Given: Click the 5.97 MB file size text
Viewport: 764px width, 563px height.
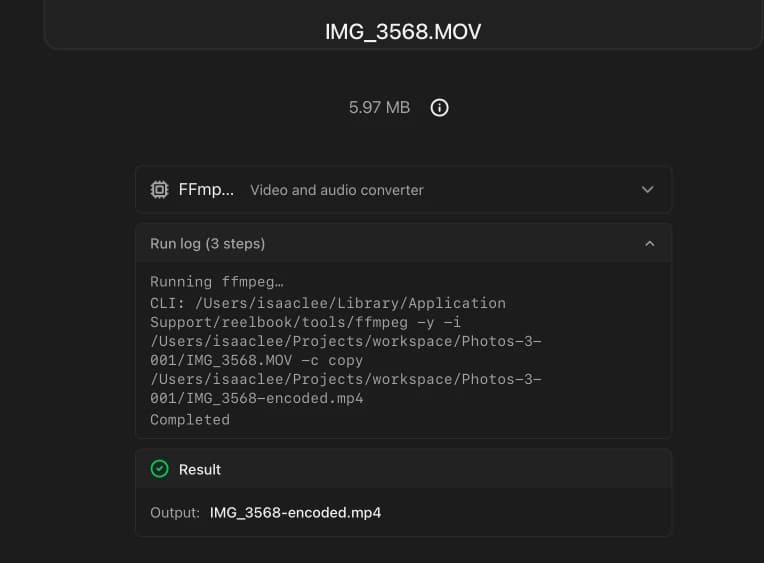Looking at the screenshot, I should click(379, 108).
